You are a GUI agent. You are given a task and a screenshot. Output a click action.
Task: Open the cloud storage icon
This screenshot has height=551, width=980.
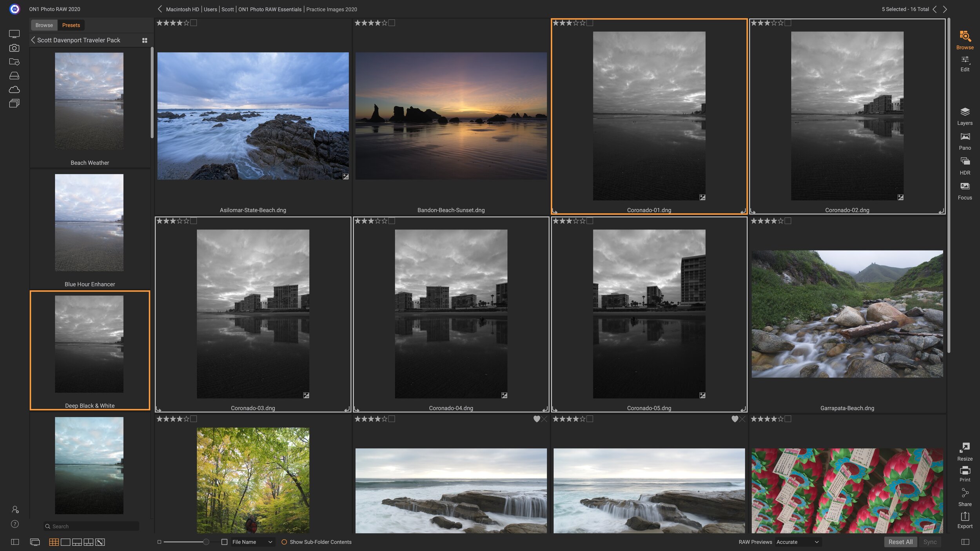point(14,89)
